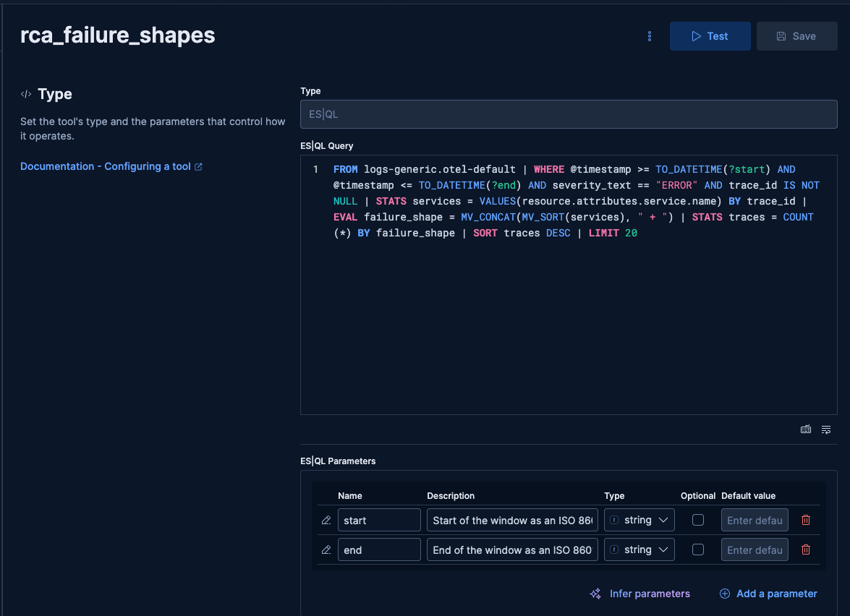Click default value field for start parameter
This screenshot has height=616, width=850.
pyautogui.click(x=755, y=520)
